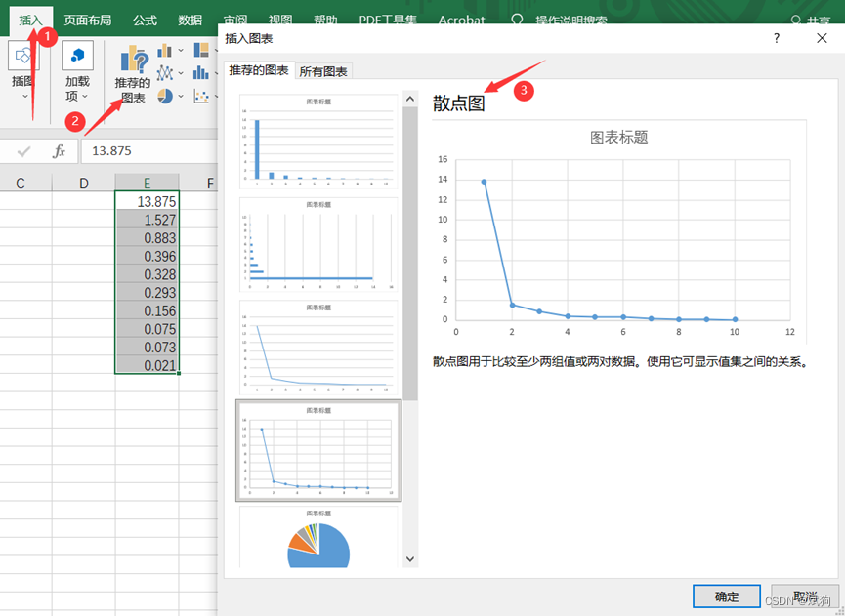Click the search (操作说明搜索) magnifier icon
The image size is (845, 616).
pos(515,19)
